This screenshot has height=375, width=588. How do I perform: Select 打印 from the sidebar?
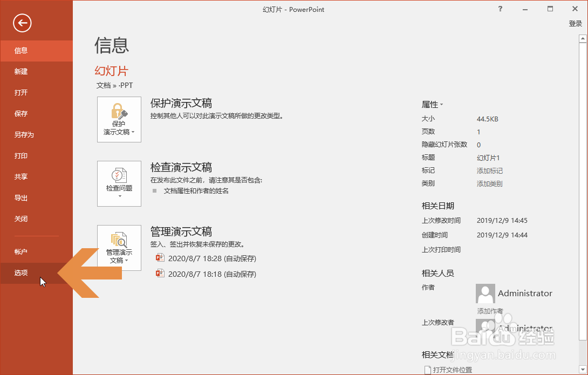pos(20,155)
